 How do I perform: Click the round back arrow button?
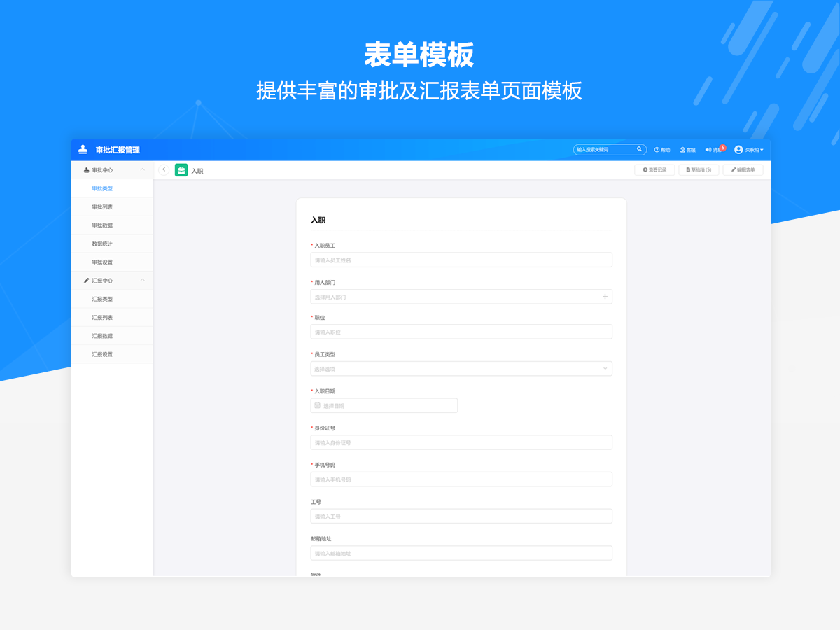164,169
